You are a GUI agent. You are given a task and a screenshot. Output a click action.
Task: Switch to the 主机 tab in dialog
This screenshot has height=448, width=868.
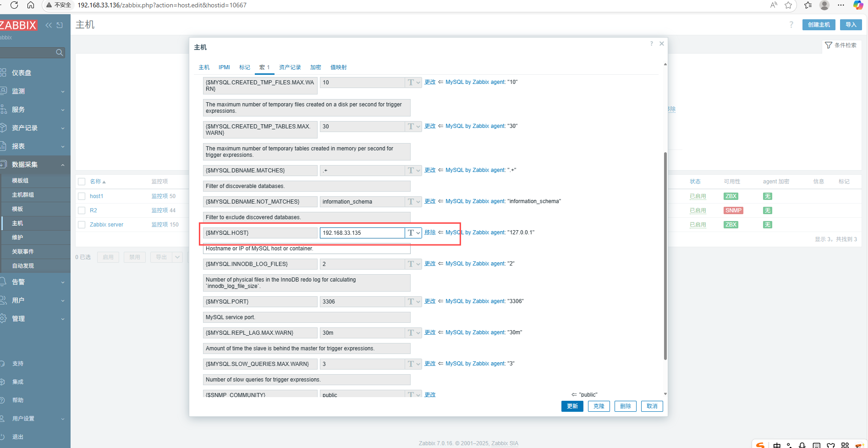coord(204,67)
